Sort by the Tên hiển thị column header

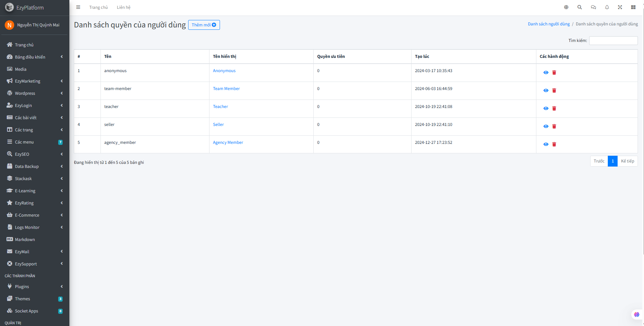tap(261, 57)
